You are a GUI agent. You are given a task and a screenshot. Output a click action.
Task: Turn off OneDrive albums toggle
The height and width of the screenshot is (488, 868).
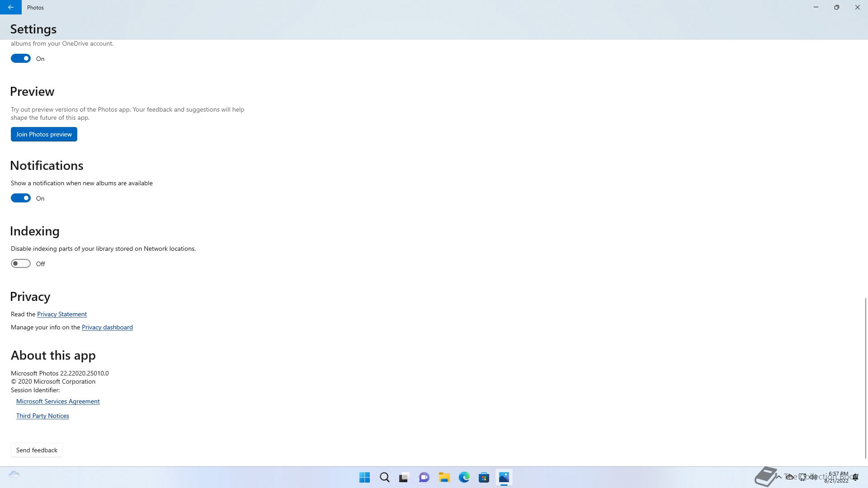pyautogui.click(x=21, y=58)
